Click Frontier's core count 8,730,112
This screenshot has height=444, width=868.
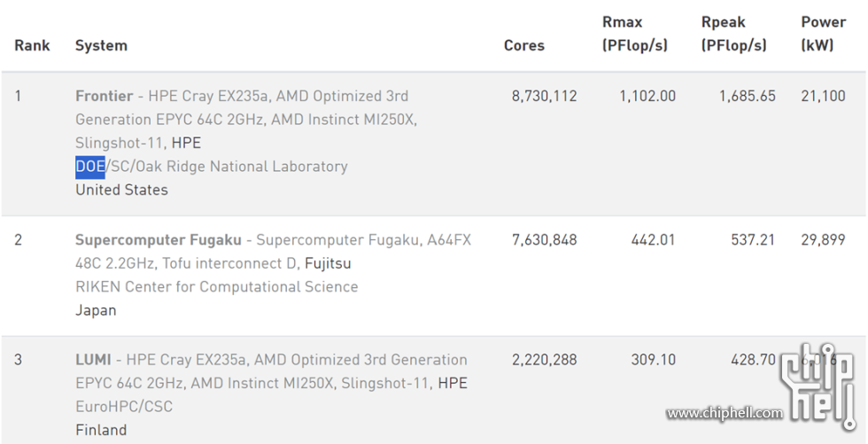tap(544, 96)
